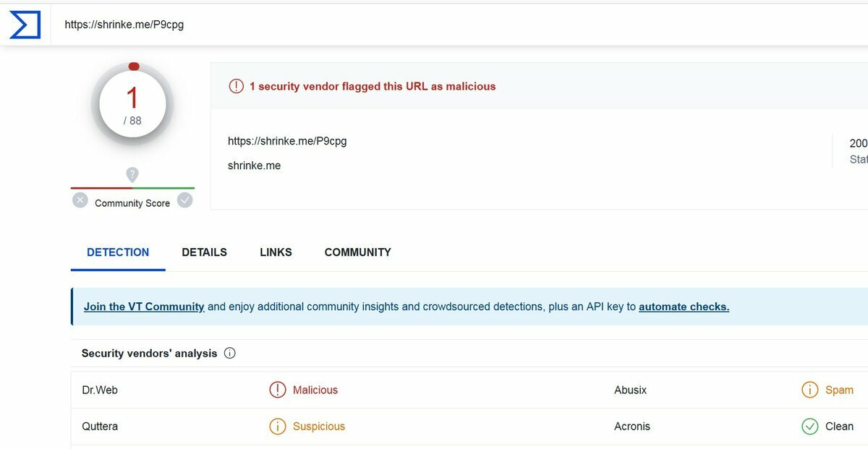Screen dimensions: 868x449
Task: Click the 1/88 detection score gauge
Action: tap(132, 105)
